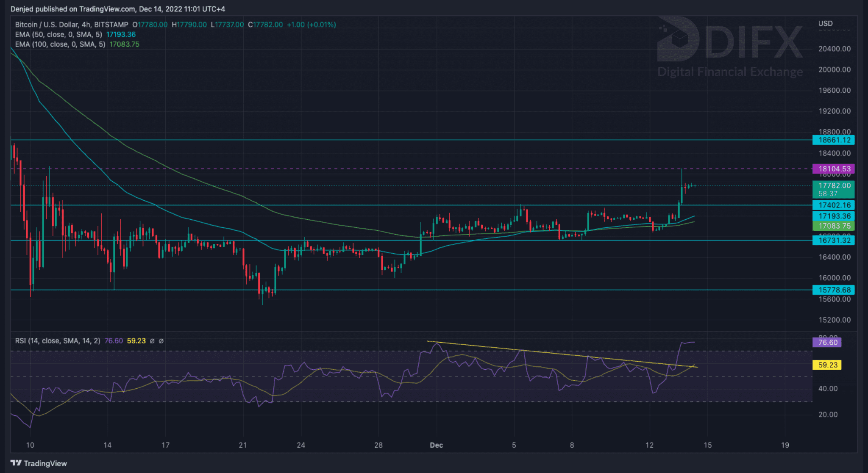Click the first null symbol in RSI legend
The image size is (868, 473).
[x=152, y=341]
